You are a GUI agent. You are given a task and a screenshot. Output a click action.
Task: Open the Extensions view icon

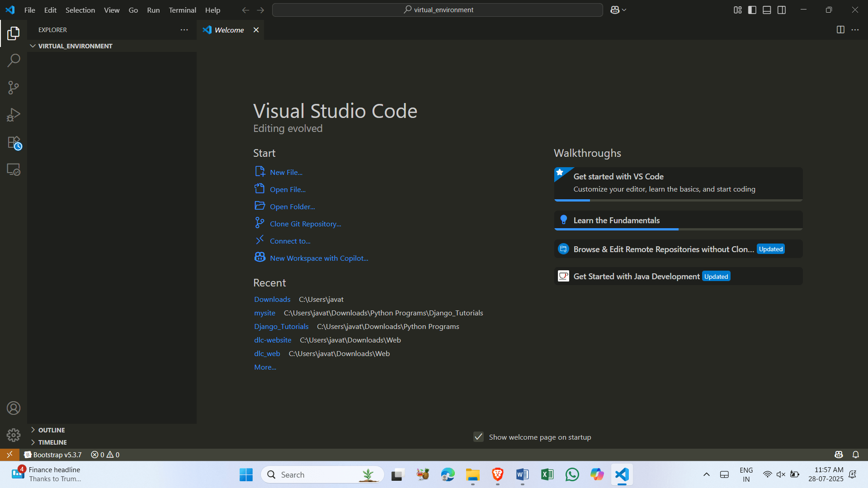(13, 142)
